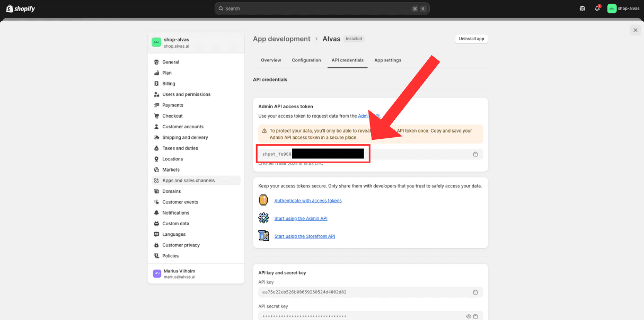
Task: Switch to the Overview tab
Action: click(x=271, y=60)
